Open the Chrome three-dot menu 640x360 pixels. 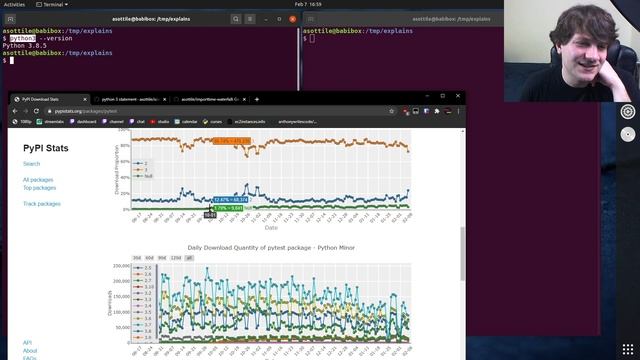[458, 111]
